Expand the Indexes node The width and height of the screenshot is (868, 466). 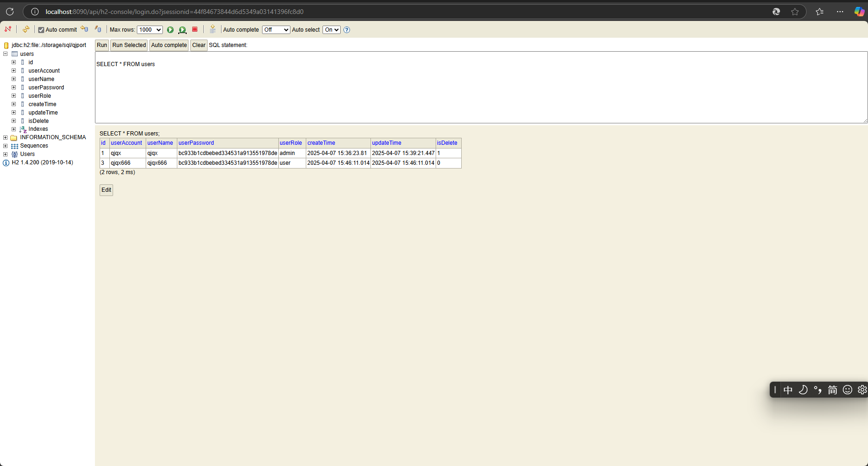14,129
